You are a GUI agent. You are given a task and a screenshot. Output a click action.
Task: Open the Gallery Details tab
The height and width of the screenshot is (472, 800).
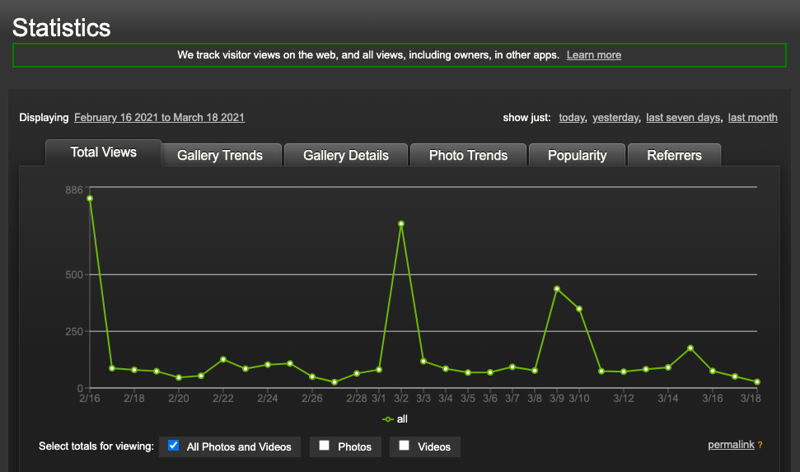(x=346, y=155)
